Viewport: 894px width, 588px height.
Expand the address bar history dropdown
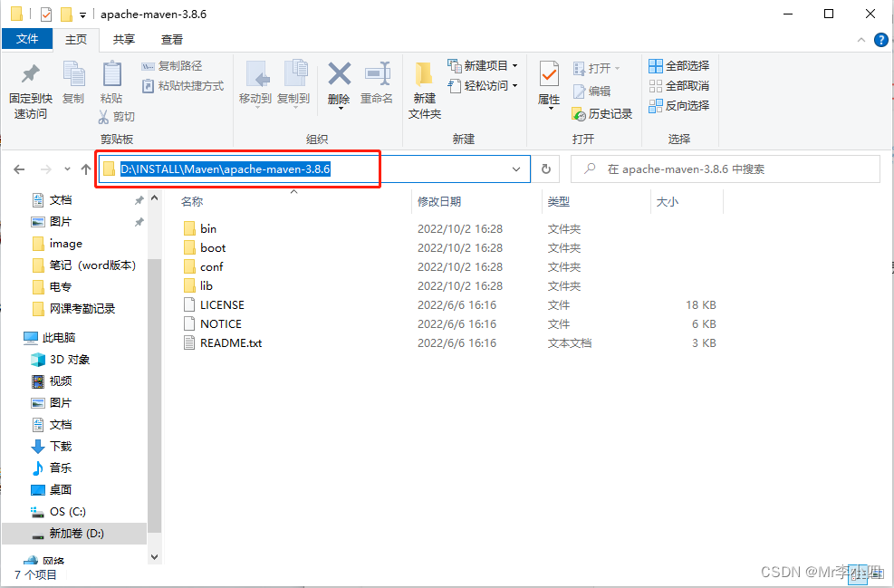coord(516,169)
